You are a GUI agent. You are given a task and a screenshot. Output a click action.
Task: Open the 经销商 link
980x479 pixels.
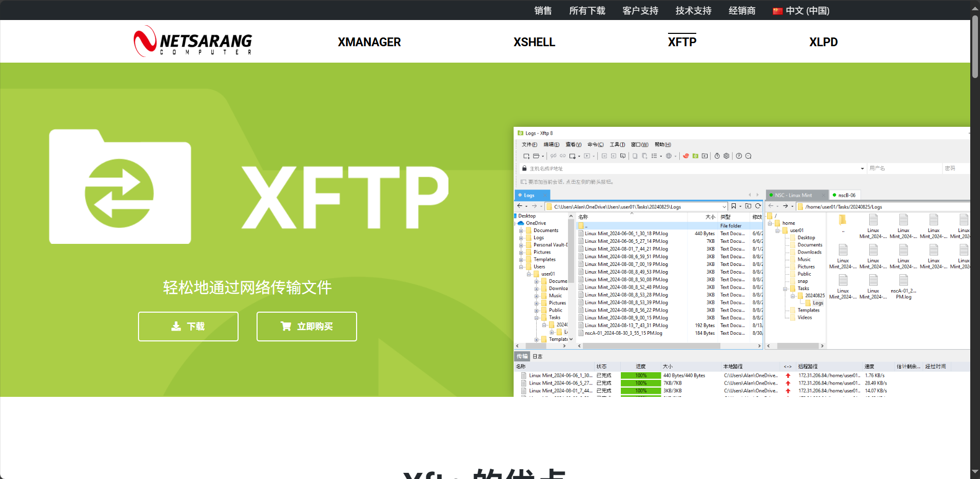click(742, 11)
